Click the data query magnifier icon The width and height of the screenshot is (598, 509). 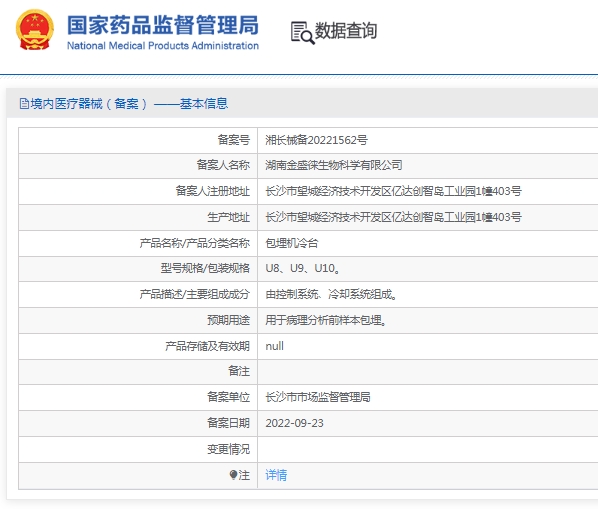(303, 33)
